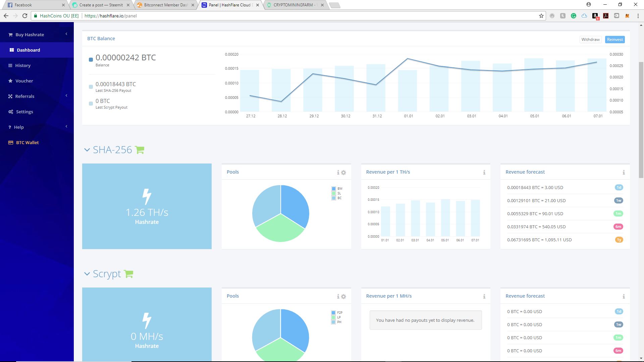Toggle PH pool legend entry
The width and height of the screenshot is (644, 362).
click(x=337, y=322)
